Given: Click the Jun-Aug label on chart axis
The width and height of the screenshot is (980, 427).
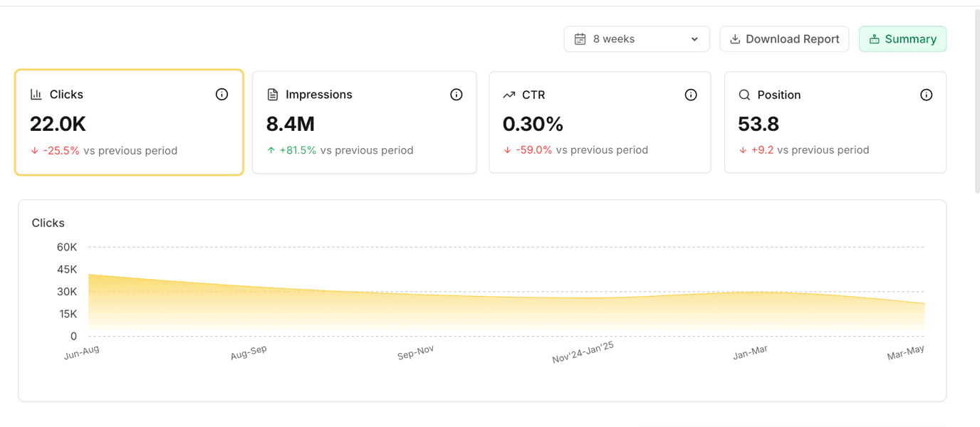Looking at the screenshot, I should [82, 352].
